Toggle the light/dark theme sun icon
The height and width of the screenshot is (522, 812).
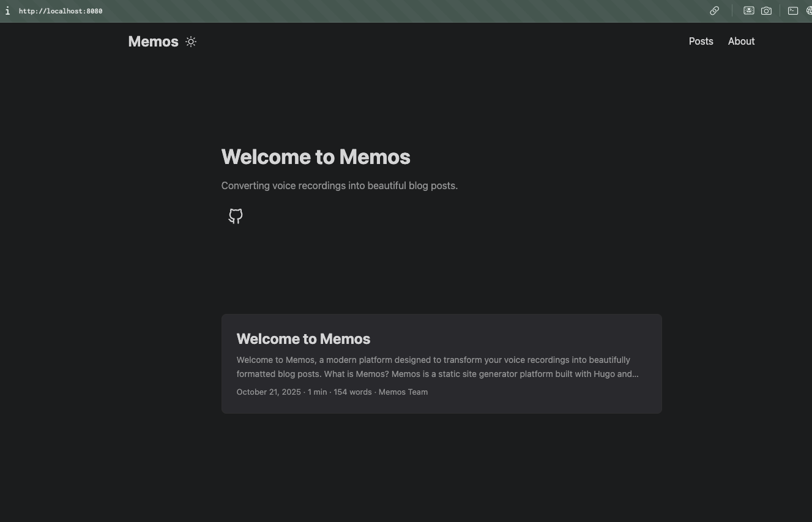[x=190, y=41]
